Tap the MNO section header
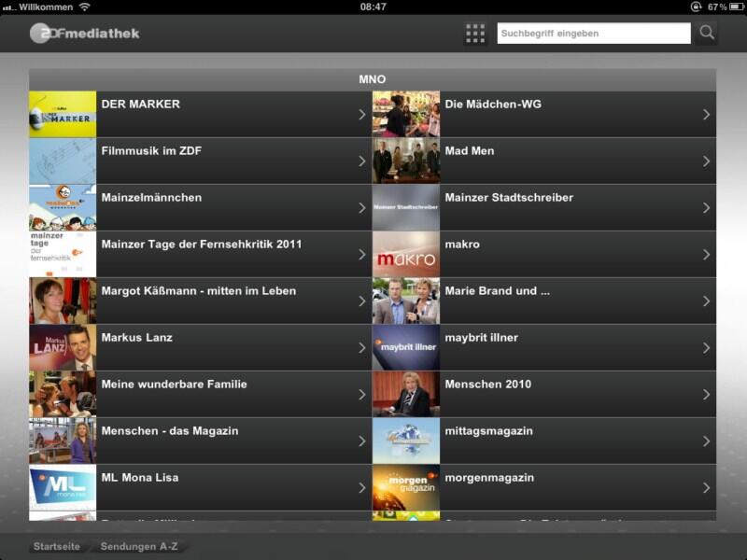 click(373, 79)
